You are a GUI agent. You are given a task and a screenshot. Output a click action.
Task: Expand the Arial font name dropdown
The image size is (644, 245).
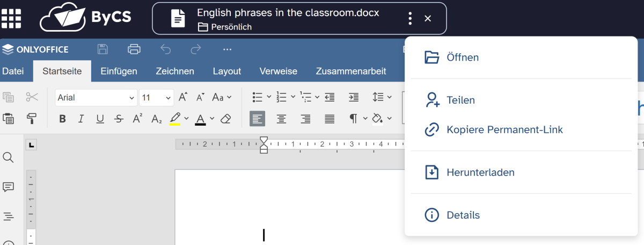[x=96, y=97]
